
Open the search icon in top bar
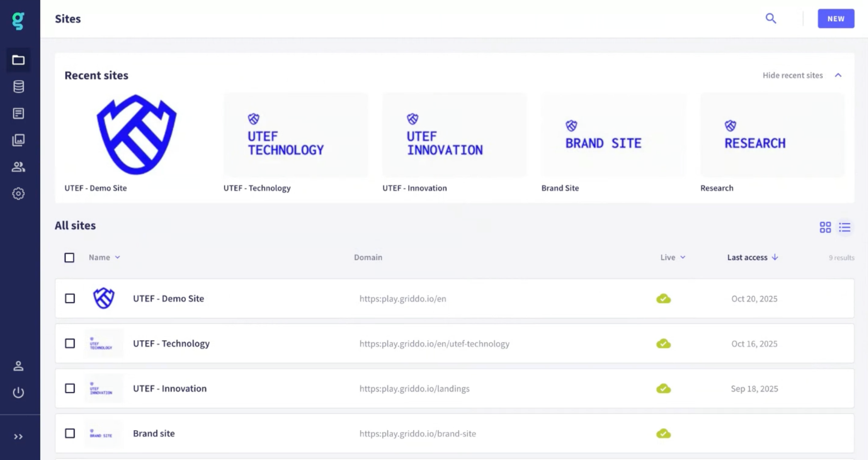(x=771, y=19)
